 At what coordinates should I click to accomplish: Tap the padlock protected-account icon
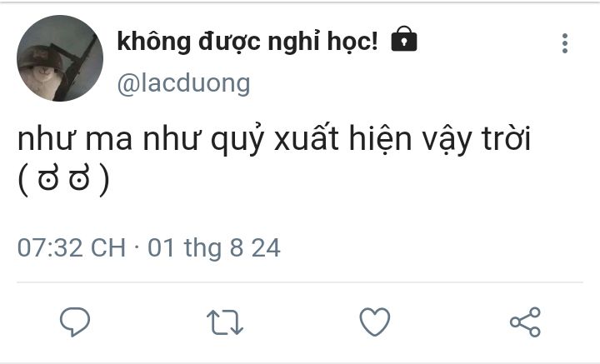(x=404, y=38)
